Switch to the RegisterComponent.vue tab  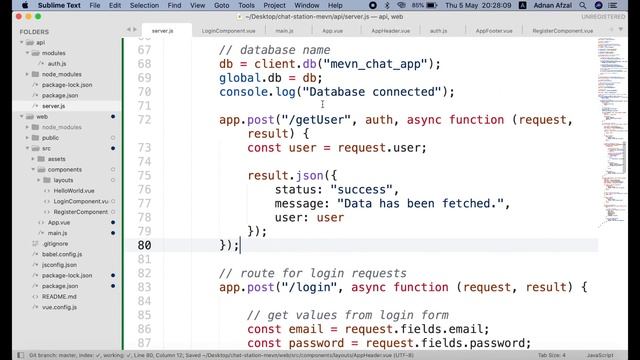point(562,31)
